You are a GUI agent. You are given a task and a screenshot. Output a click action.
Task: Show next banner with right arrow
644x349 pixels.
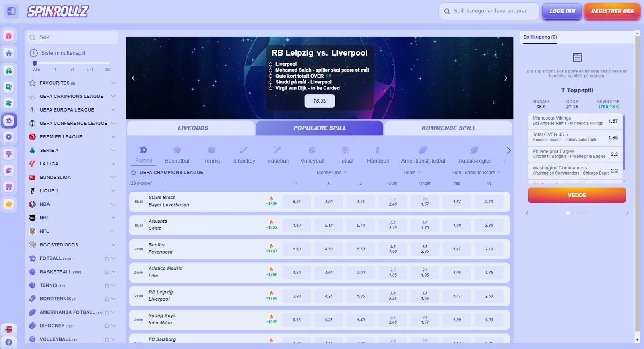click(x=506, y=78)
